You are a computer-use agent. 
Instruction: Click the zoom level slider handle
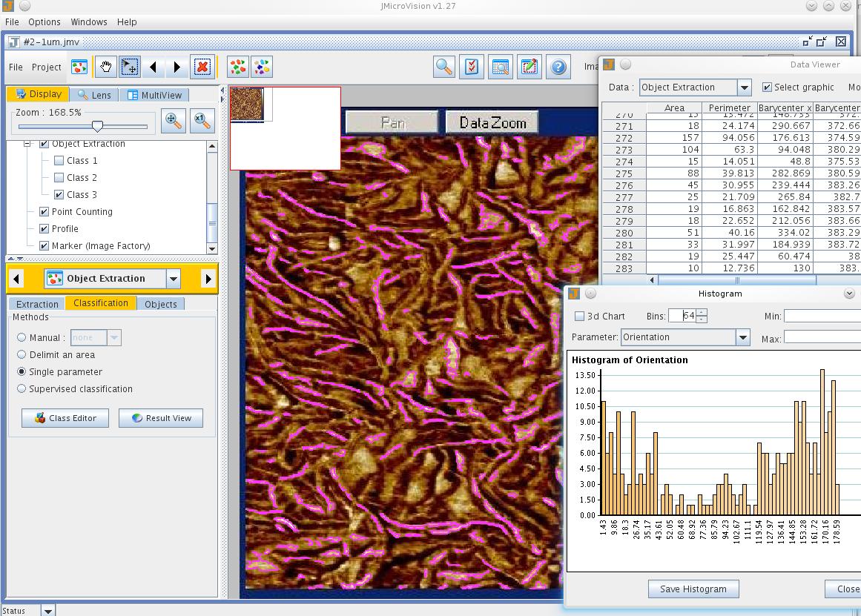(97, 126)
